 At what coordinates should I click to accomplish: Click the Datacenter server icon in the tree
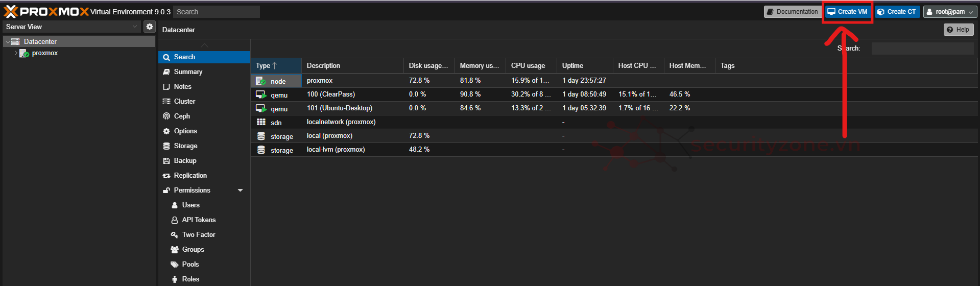click(x=15, y=41)
